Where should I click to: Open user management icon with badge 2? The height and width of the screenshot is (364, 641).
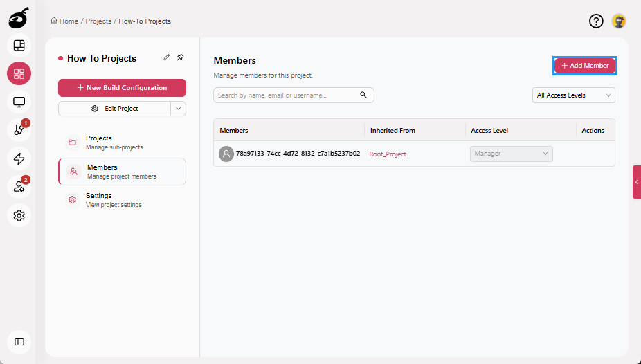click(x=19, y=187)
